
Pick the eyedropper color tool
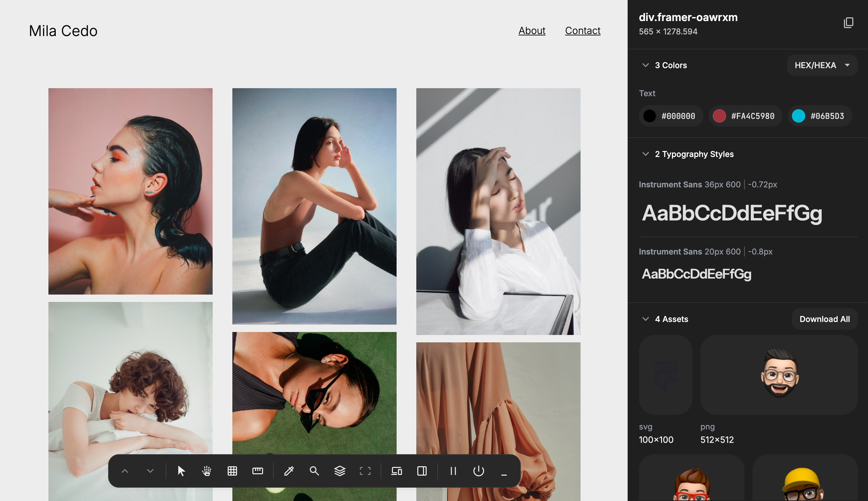coord(289,471)
